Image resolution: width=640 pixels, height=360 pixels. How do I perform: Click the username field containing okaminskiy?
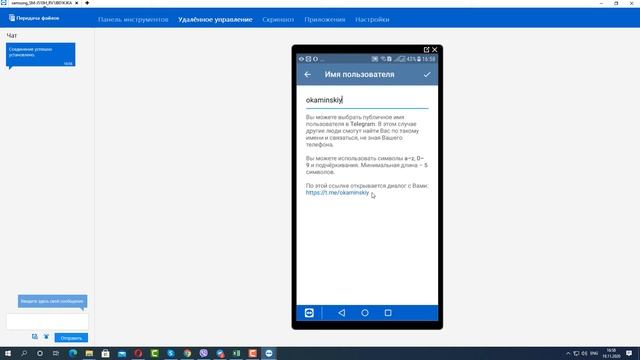[367, 100]
